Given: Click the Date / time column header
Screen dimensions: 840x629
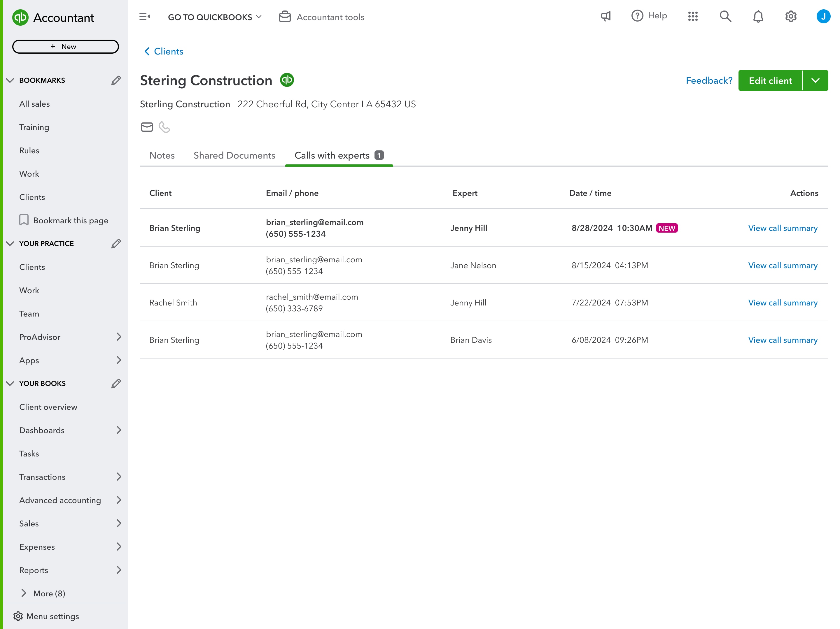Looking at the screenshot, I should coord(590,193).
